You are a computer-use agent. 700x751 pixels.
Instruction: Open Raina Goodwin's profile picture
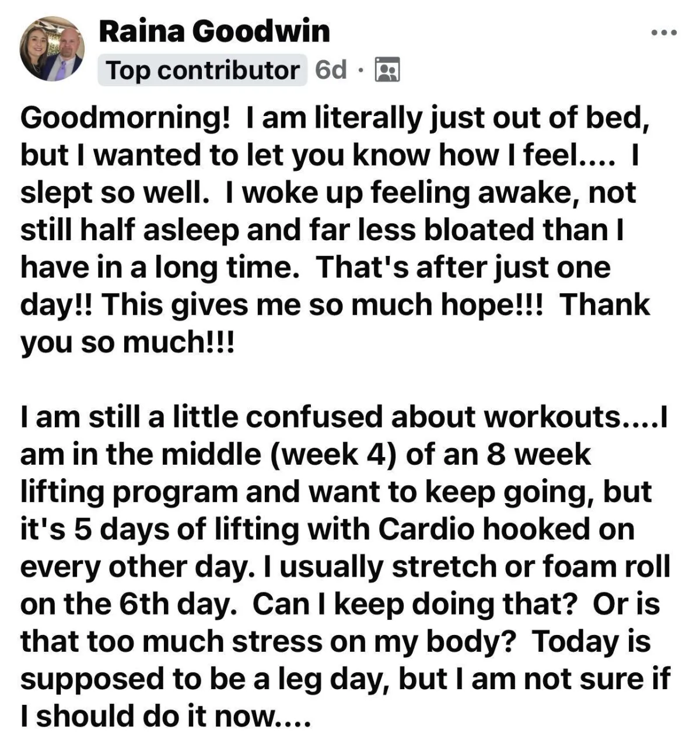[52, 49]
